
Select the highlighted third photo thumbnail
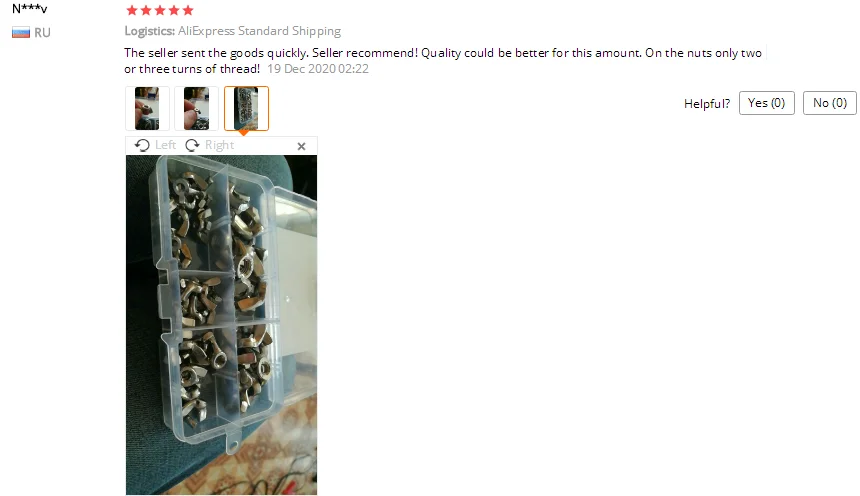246,109
